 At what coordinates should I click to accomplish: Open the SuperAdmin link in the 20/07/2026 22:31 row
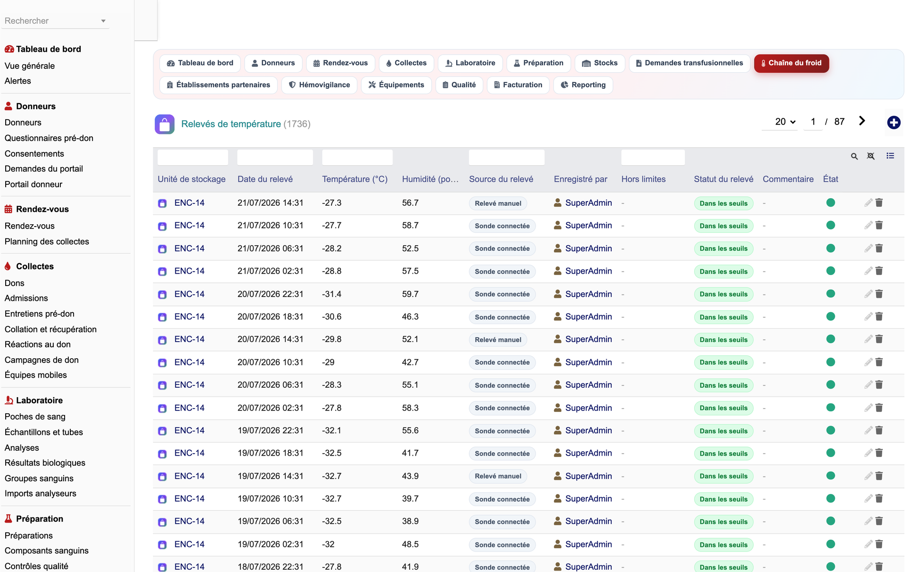point(588,294)
